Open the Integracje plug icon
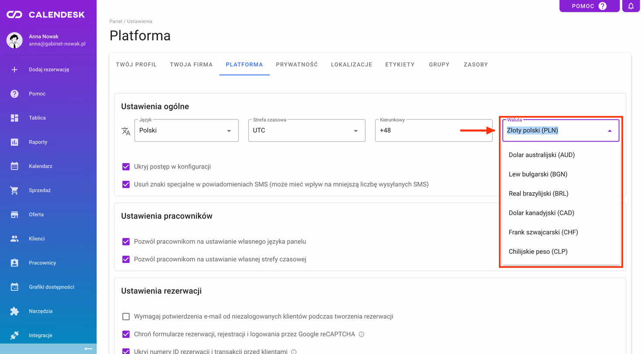Viewport: 644px width, 354px height. click(x=14, y=335)
